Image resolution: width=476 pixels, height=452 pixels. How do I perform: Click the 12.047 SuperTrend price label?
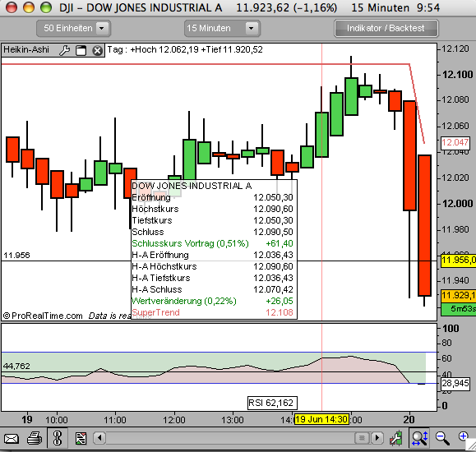point(455,142)
